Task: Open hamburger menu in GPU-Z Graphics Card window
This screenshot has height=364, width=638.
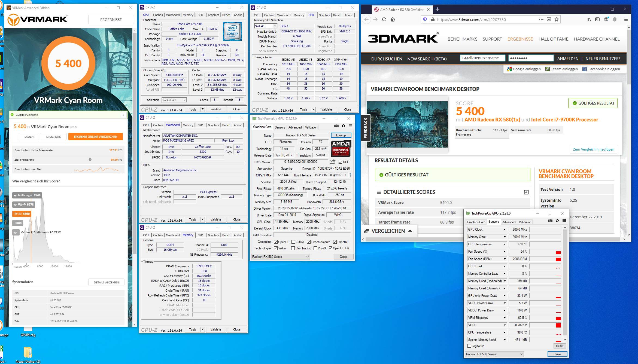Action: (350, 126)
